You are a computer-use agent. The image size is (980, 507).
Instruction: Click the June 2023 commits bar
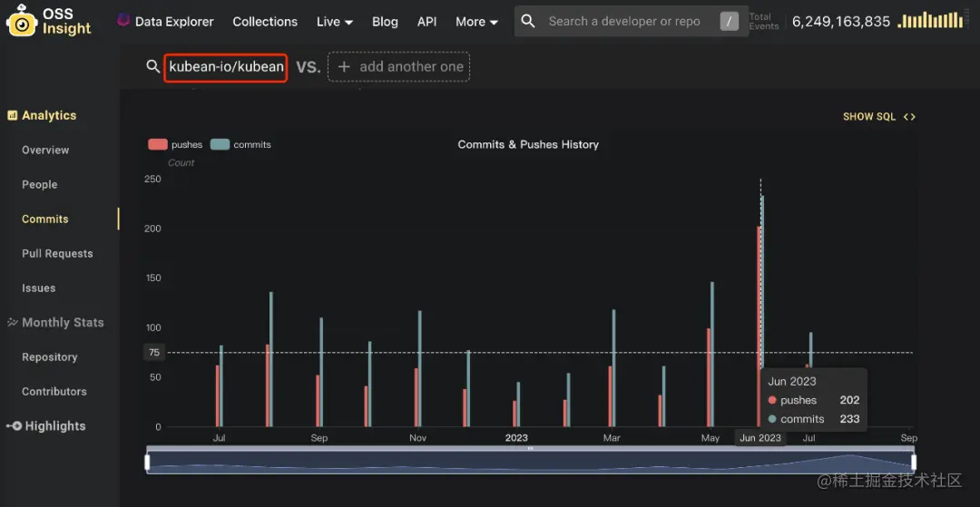762,281
